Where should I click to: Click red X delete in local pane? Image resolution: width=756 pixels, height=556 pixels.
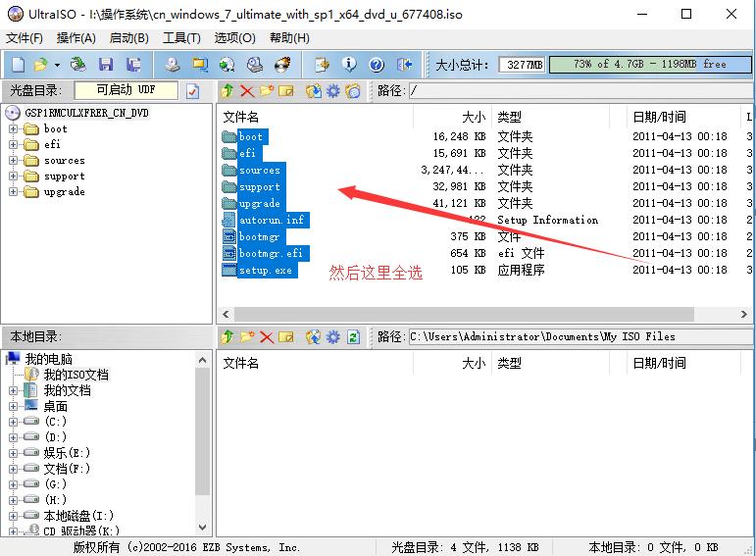pyautogui.click(x=267, y=336)
